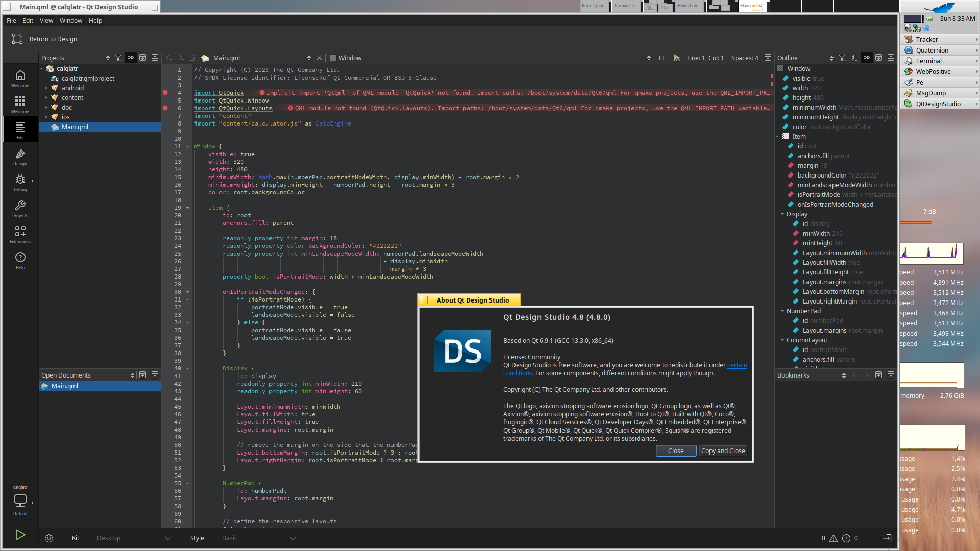980x551 pixels.
Task: Click the Return to Design icon
Action: pyautogui.click(x=17, y=39)
